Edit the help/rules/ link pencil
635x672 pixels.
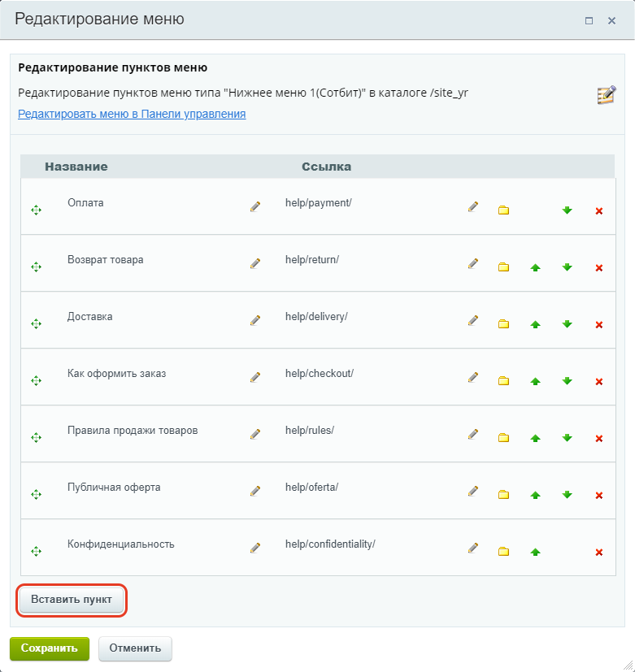pyautogui.click(x=473, y=434)
